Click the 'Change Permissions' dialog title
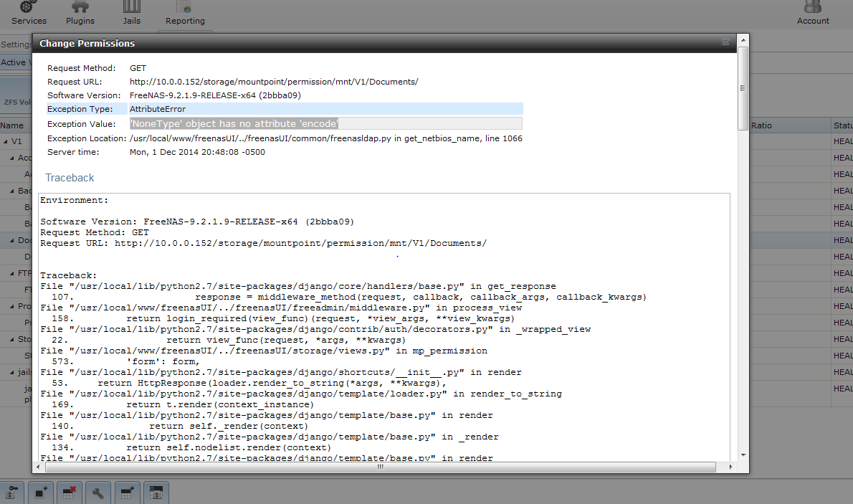Image resolution: width=853 pixels, height=504 pixels. click(x=87, y=43)
